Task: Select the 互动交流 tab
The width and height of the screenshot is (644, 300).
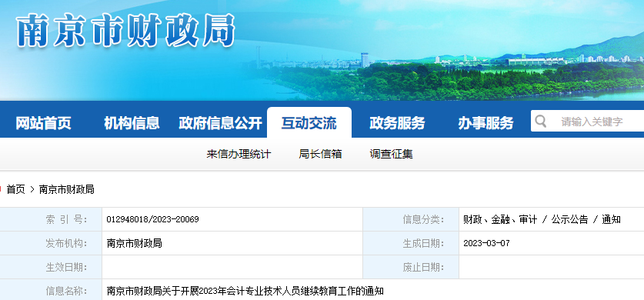Action: (x=309, y=123)
